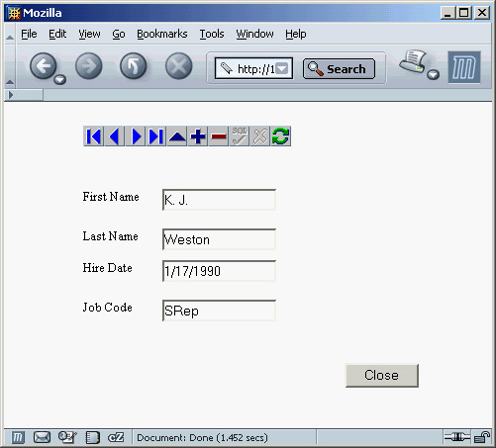Click the previous record arrow
The height and width of the screenshot is (448, 496).
coord(115,136)
